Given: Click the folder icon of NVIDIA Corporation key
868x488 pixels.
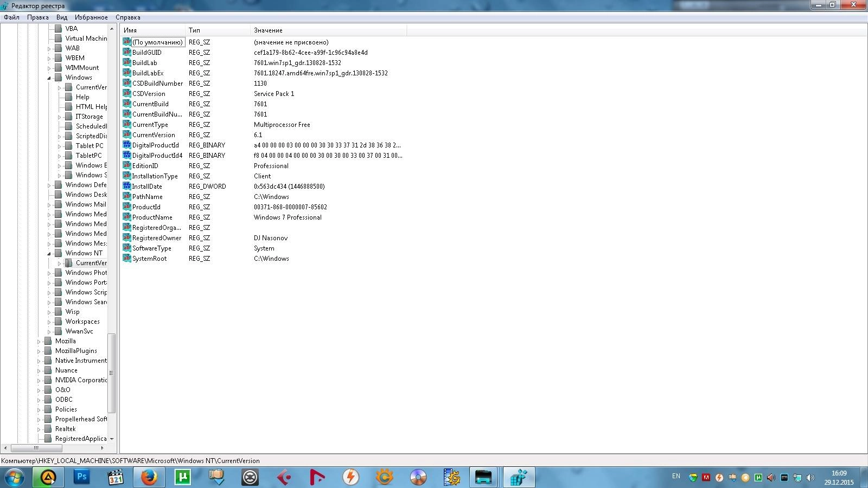Looking at the screenshot, I should coord(48,380).
